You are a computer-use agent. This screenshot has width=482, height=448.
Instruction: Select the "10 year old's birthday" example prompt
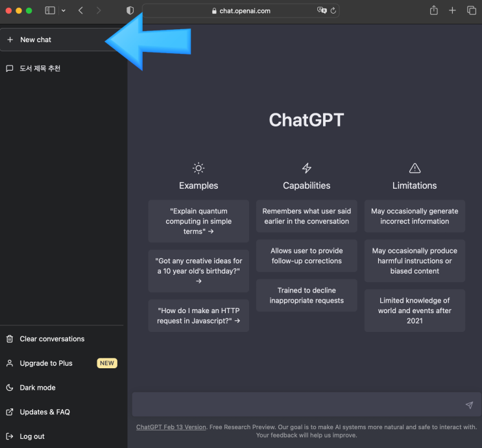point(199,271)
